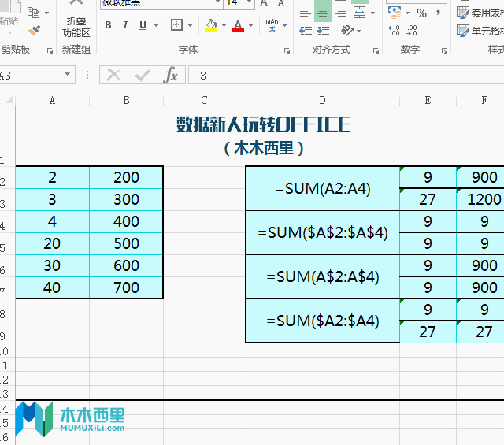Open Clipboard dialog launcher
The image size is (504, 445).
pyautogui.click(x=50, y=50)
